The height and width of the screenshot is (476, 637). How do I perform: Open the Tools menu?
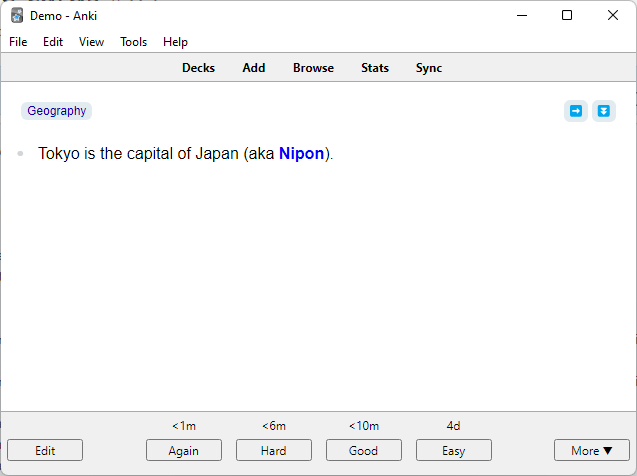133,42
